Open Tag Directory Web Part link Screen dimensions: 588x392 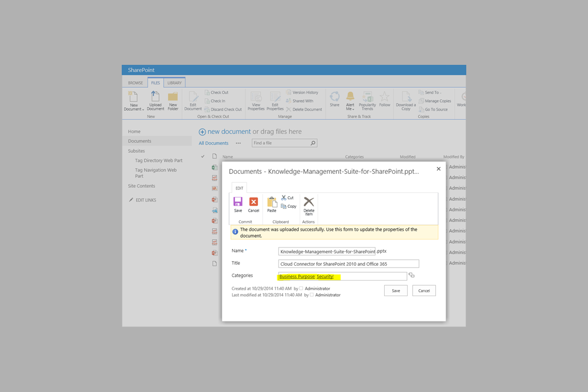158,160
